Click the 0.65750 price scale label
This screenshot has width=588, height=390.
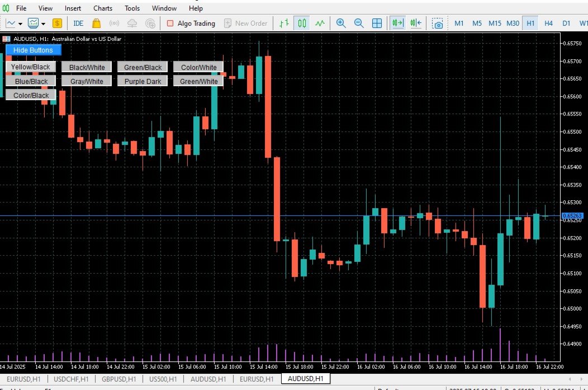click(x=572, y=43)
